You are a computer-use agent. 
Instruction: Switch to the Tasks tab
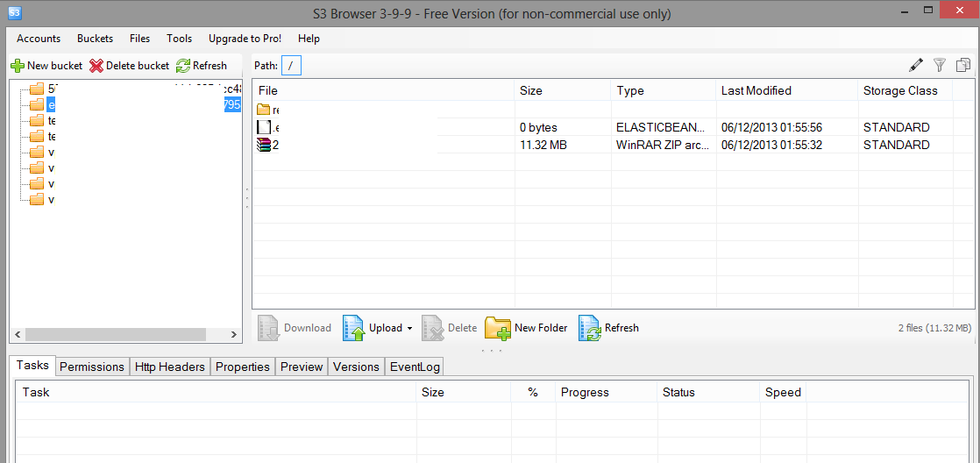[x=32, y=366]
